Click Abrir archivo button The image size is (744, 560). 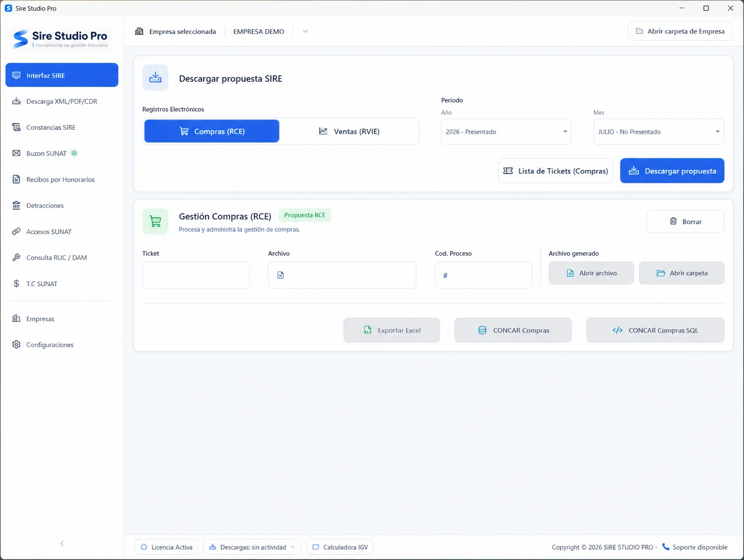(591, 273)
